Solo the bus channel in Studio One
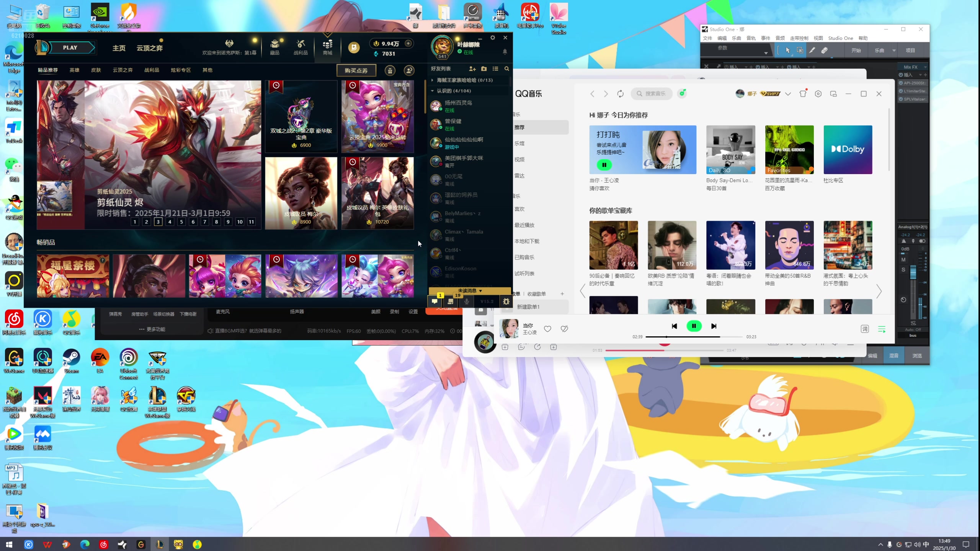Screen dimensions: 980x551 click(903, 270)
